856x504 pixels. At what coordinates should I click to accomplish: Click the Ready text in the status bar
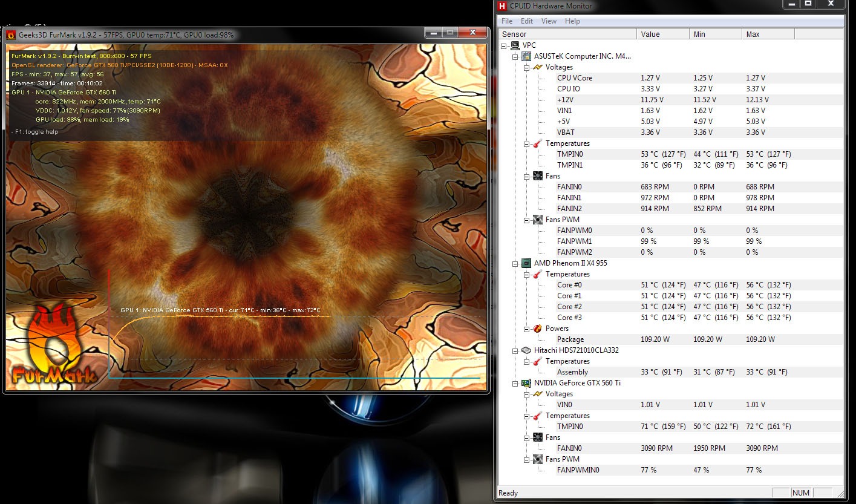(508, 493)
